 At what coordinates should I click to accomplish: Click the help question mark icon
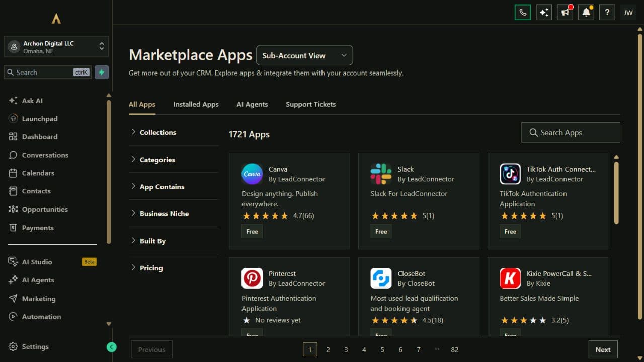click(607, 13)
